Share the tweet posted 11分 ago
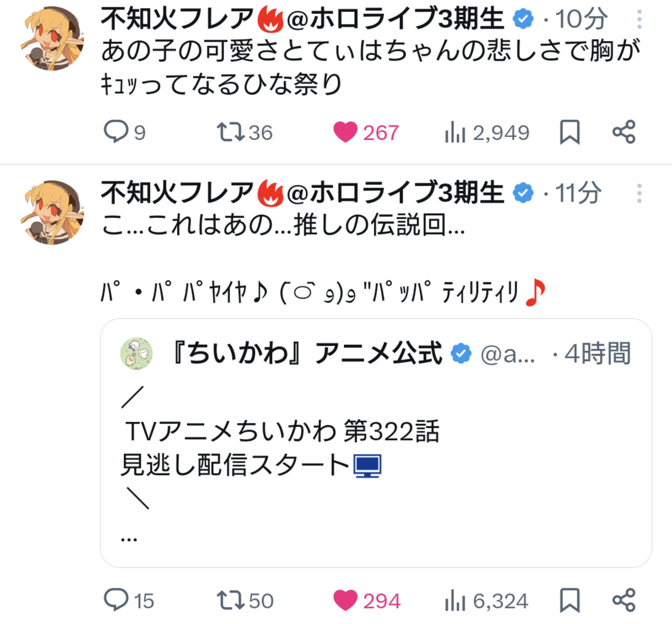 [624, 600]
